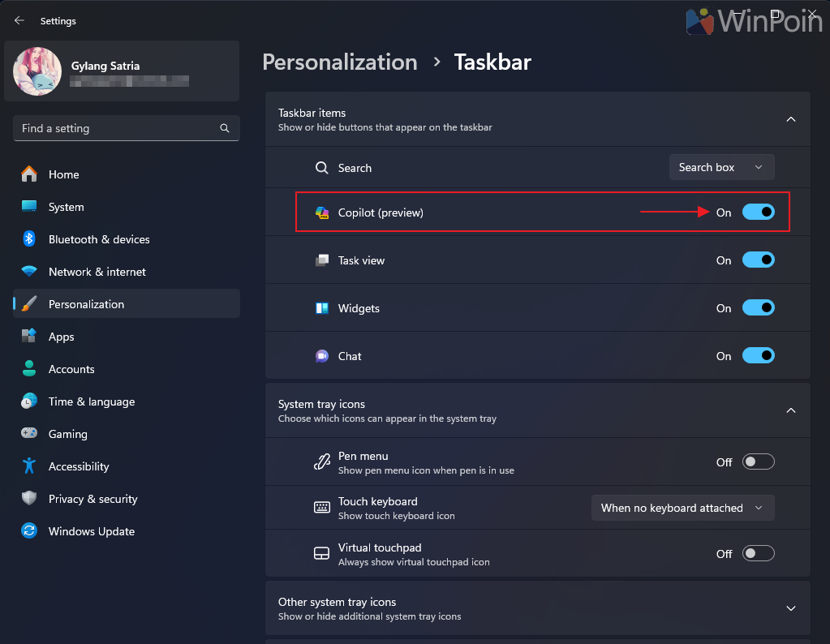Click the Touch keyboard icon
This screenshot has width=830, height=644.
pyautogui.click(x=322, y=508)
